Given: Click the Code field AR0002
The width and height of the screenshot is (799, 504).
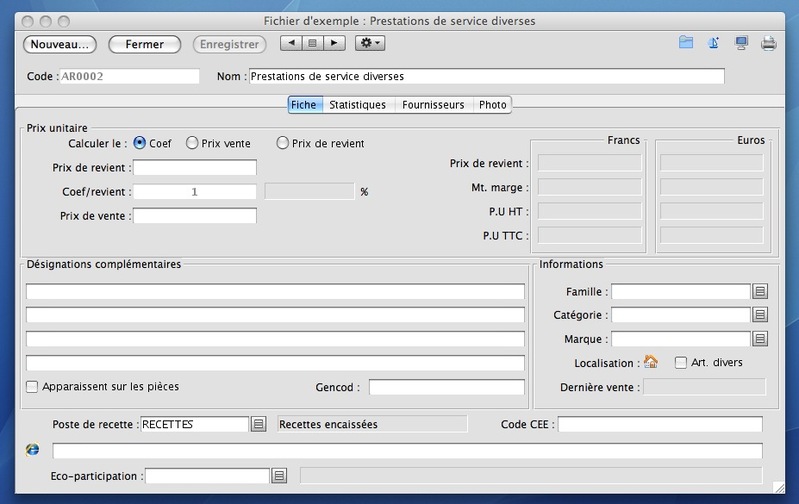Looking at the screenshot, I should point(129,76).
